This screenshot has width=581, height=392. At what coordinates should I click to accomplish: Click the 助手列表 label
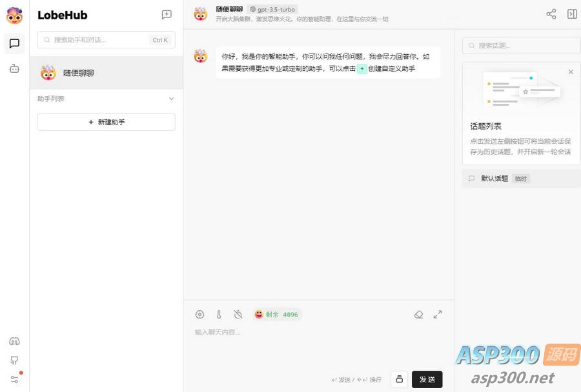pos(51,99)
